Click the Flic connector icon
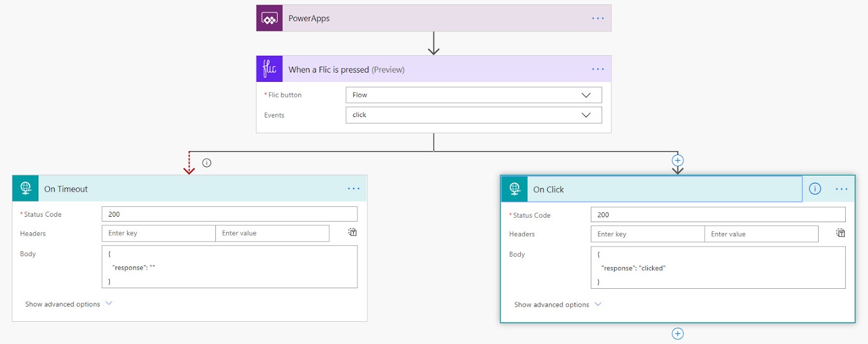Viewport: 868px width, 344px height. click(x=269, y=69)
